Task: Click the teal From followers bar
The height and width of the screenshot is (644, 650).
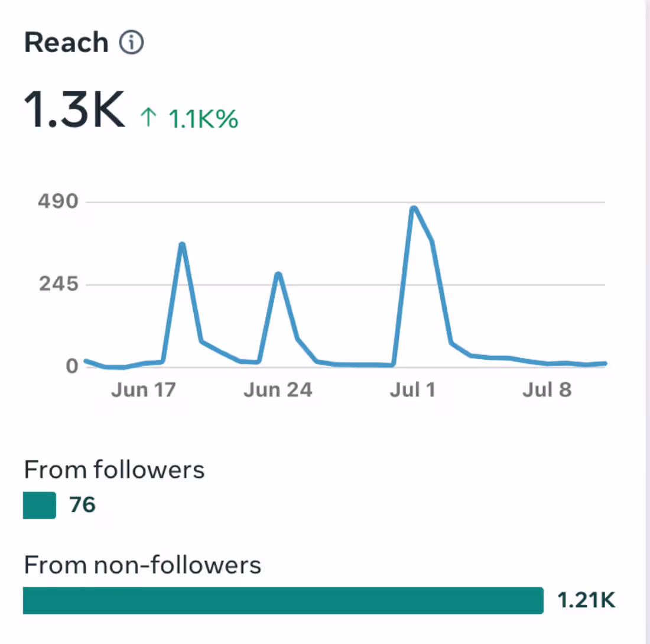Action: coord(40,505)
